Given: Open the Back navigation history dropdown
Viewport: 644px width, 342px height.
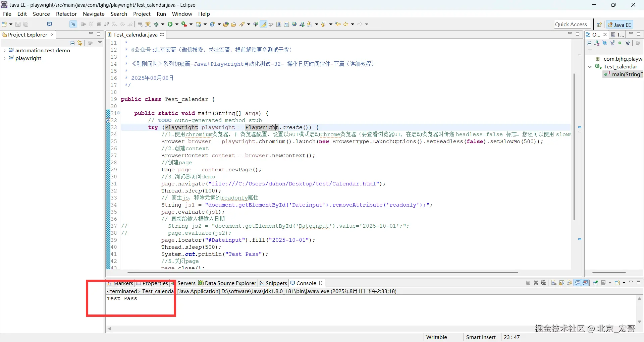Looking at the screenshot, I should click(x=353, y=24).
